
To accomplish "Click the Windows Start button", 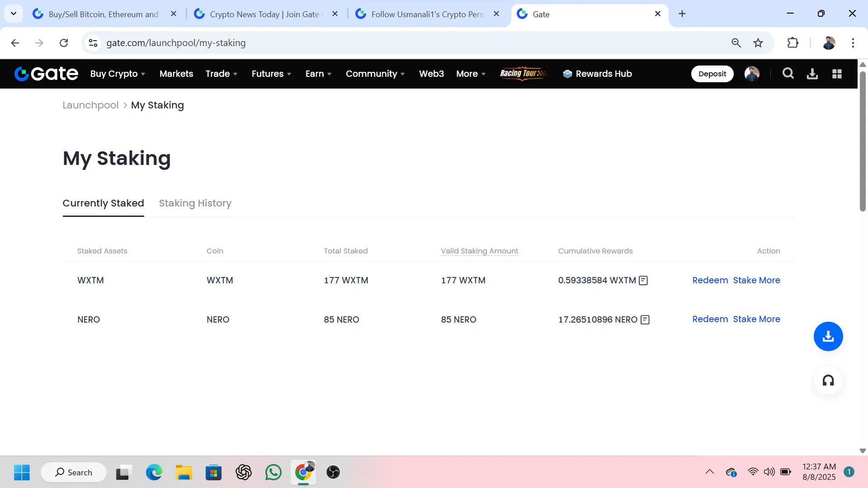I will (22, 472).
